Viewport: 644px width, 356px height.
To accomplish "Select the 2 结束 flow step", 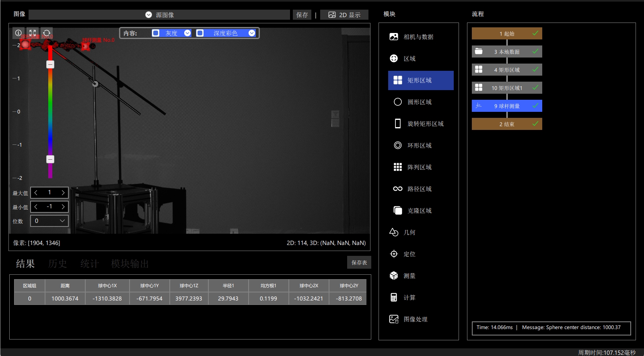I will pyautogui.click(x=507, y=124).
